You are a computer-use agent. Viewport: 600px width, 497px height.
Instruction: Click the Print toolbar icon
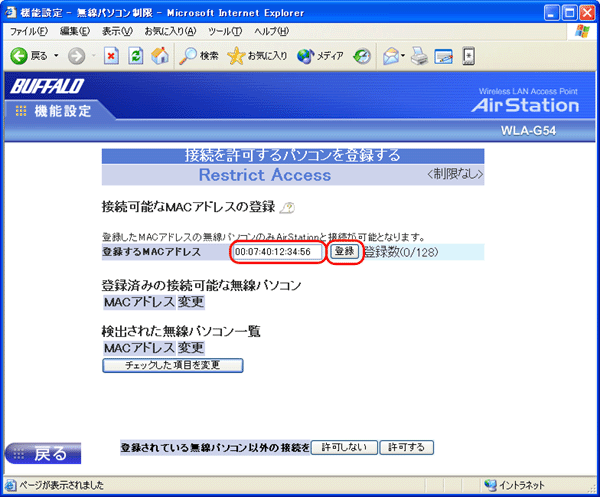pos(421,56)
